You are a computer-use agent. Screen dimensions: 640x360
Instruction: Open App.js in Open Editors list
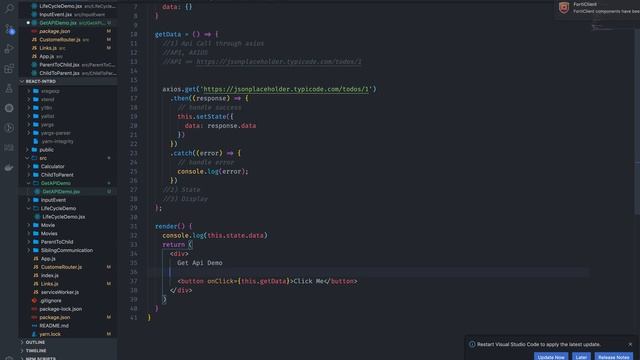(x=68, y=56)
